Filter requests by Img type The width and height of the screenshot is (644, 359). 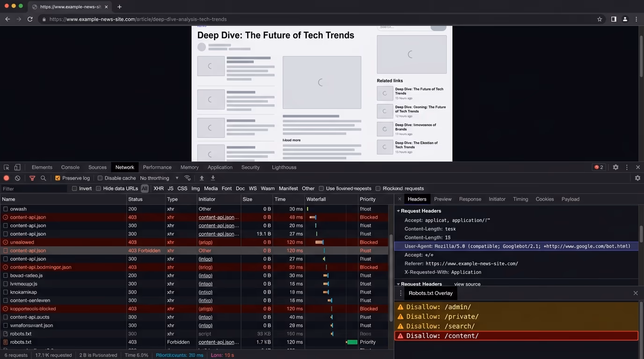pyautogui.click(x=196, y=188)
